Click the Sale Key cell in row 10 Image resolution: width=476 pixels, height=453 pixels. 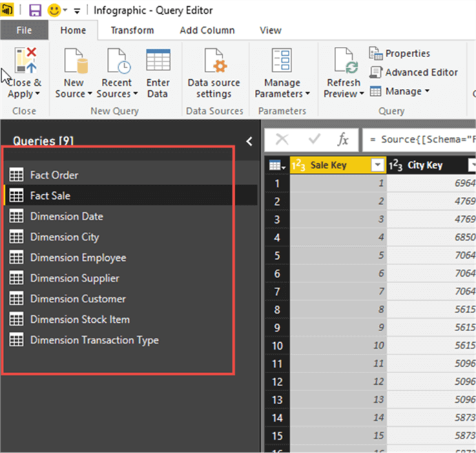tap(338, 346)
